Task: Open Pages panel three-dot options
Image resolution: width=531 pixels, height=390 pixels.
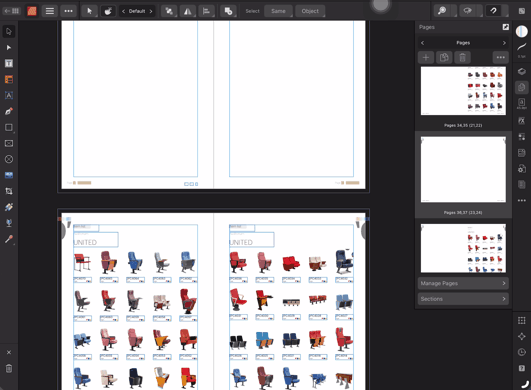Action: click(x=501, y=57)
